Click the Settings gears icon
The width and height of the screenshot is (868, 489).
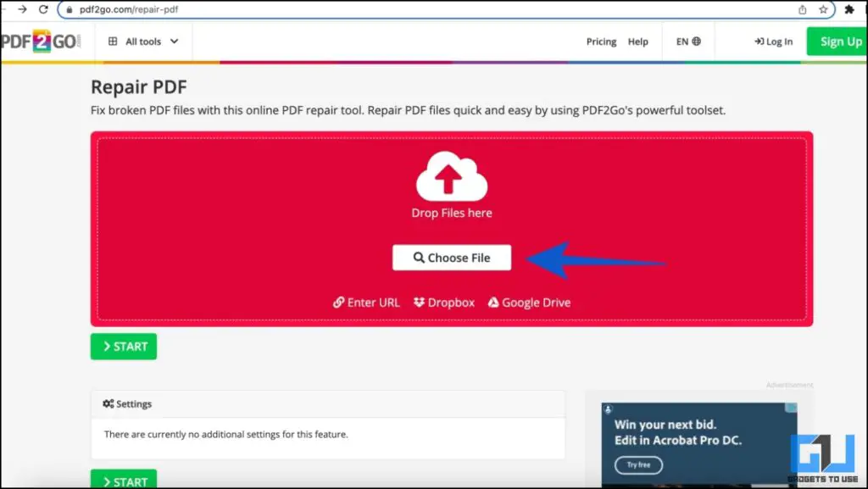pyautogui.click(x=108, y=403)
